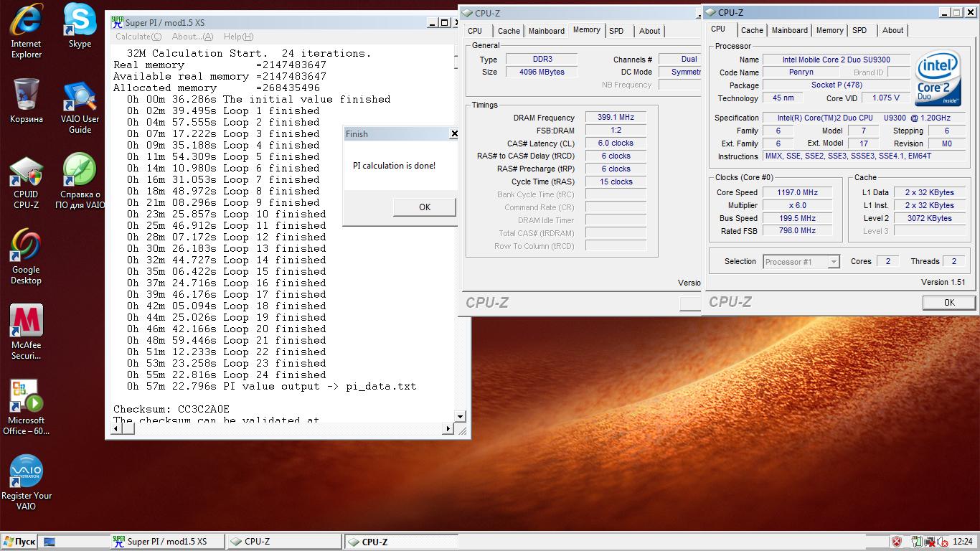Open About tab in right CPU-Z window
Image resolution: width=980 pixels, height=551 pixels.
tap(892, 30)
